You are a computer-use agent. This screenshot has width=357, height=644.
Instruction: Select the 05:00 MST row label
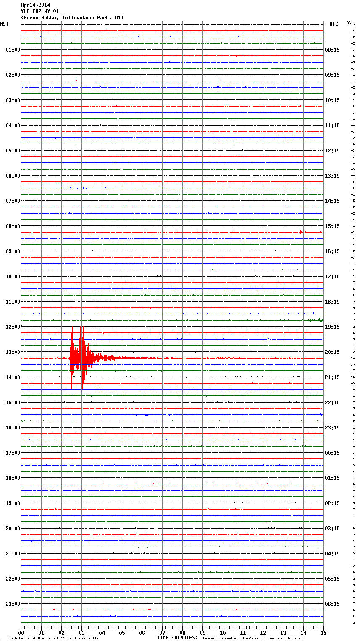[13, 151]
